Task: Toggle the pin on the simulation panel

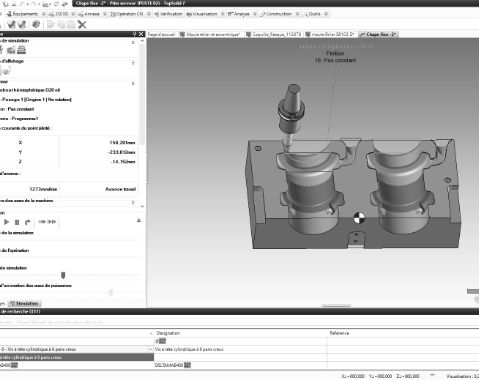Action: pos(134,34)
